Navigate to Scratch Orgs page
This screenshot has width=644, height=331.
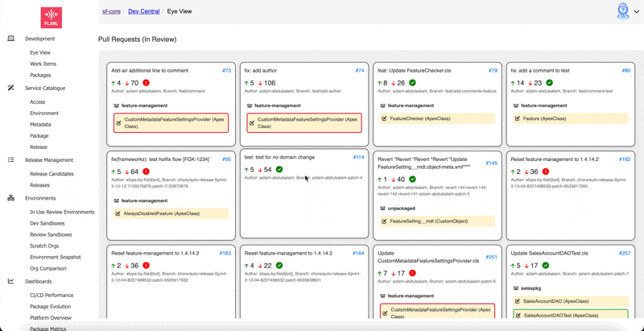(44, 246)
